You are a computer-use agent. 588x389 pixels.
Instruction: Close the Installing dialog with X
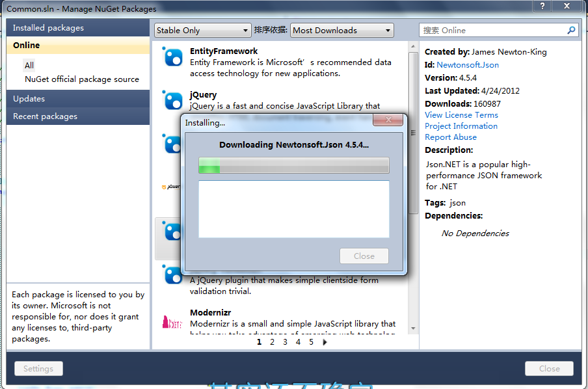388,120
